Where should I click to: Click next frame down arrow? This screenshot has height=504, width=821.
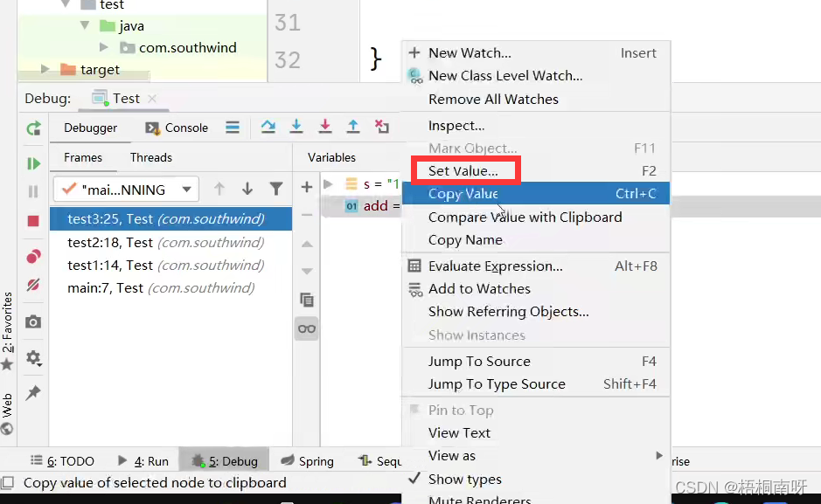[247, 189]
